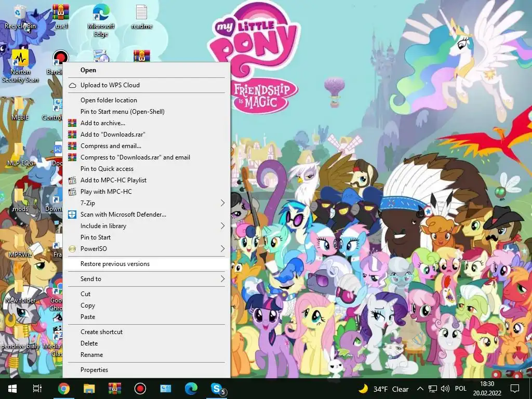Choose Pin to Quick access
Screen dimensions: 532x399
[x=147, y=169]
